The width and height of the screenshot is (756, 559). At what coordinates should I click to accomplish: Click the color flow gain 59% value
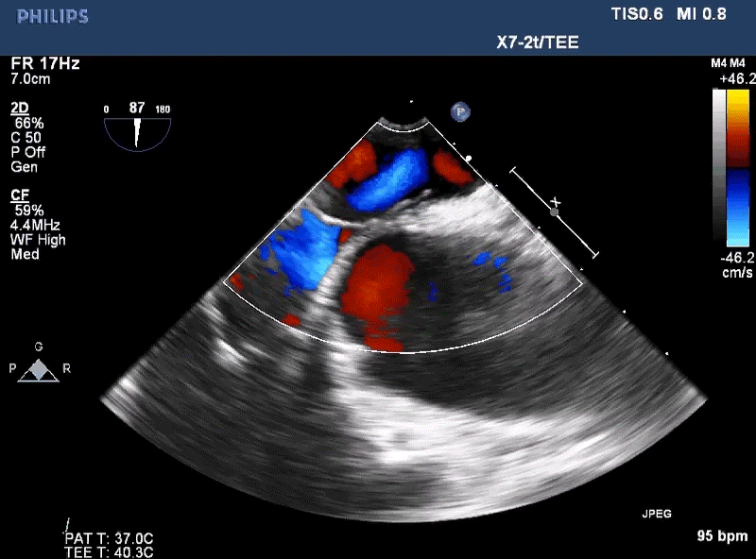pyautogui.click(x=28, y=211)
